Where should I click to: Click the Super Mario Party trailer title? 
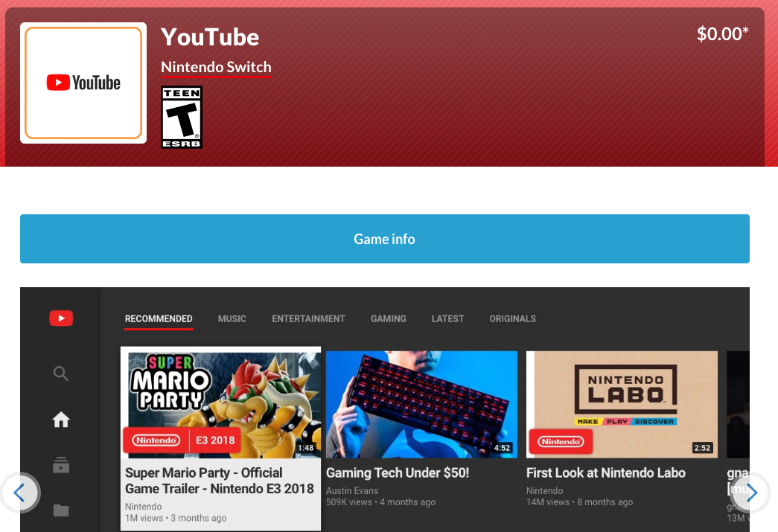click(220, 481)
